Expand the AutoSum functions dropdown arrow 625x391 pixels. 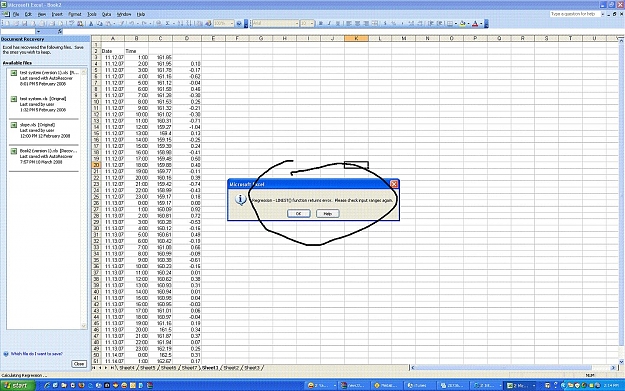tap(174, 24)
